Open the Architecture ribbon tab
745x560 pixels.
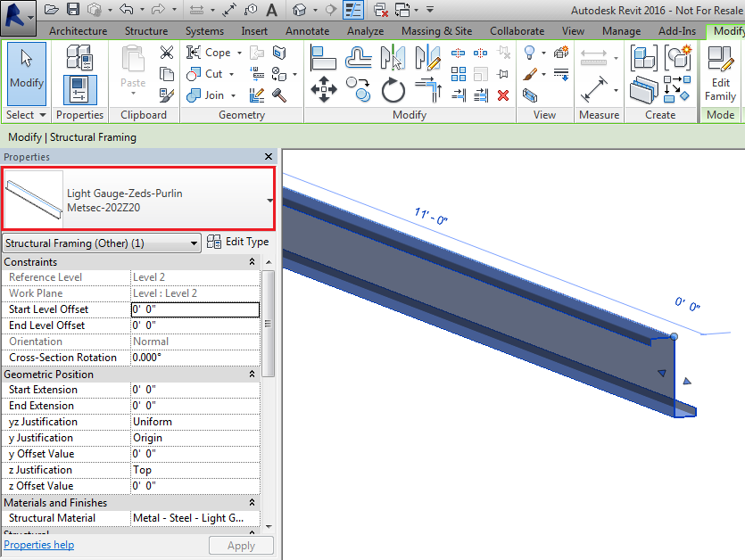click(x=78, y=31)
